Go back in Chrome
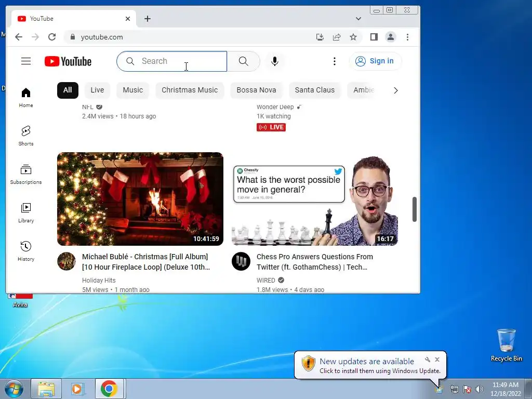Screen dimensions: 532x399 tap(19, 37)
